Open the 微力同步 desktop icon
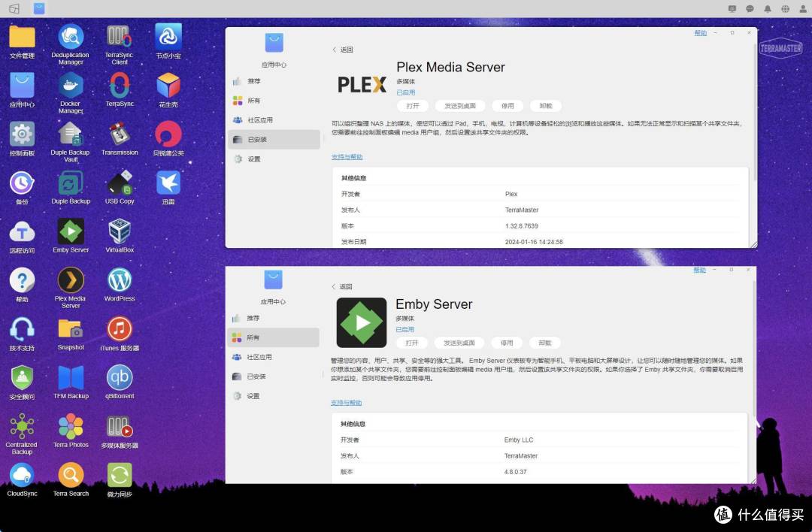This screenshot has height=532, width=812. coord(119,475)
